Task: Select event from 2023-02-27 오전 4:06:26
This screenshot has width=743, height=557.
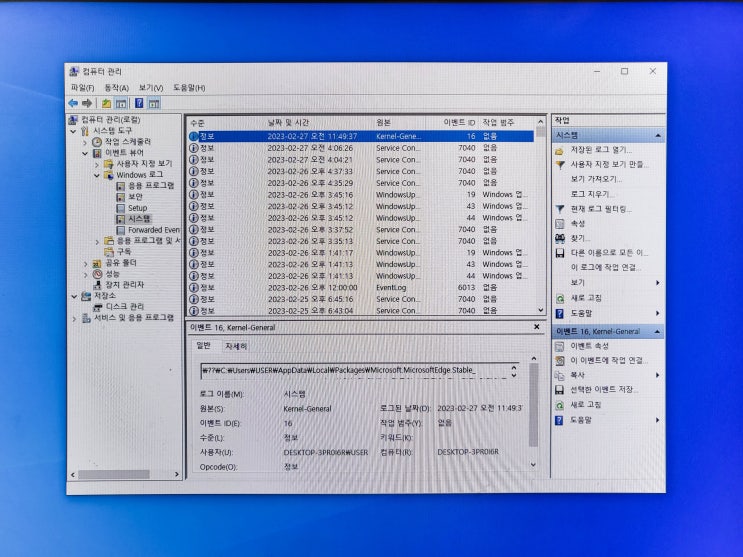Action: click(x=361, y=148)
